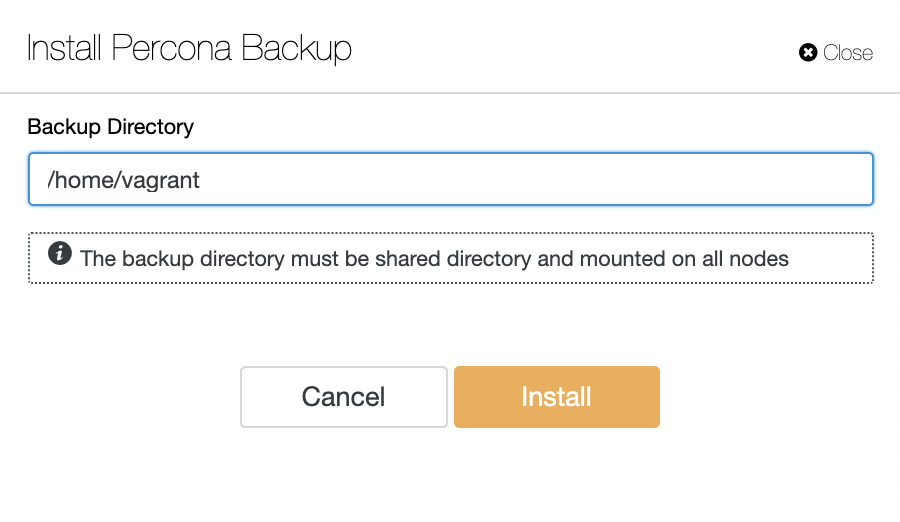This screenshot has width=900, height=522.
Task: Dismiss the dialog using the Close control
Action: pyautogui.click(x=836, y=53)
